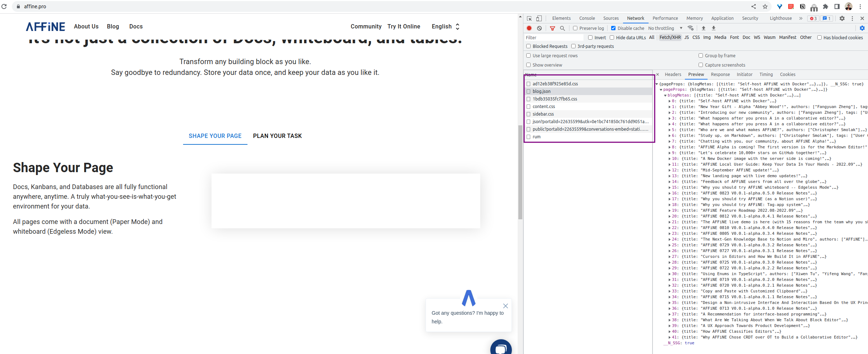Open the Notion extension icon
The image size is (868, 354).
[x=803, y=6]
